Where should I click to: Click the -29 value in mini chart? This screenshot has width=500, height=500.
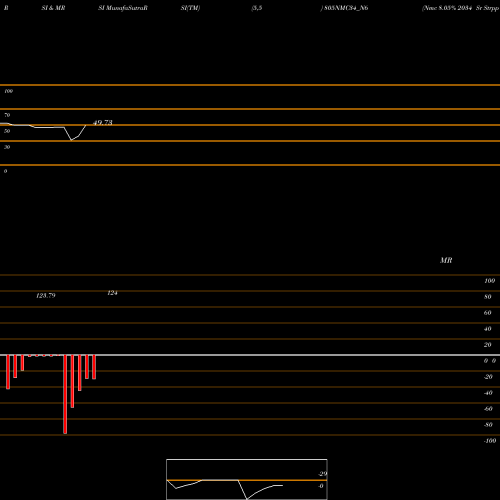(322, 474)
